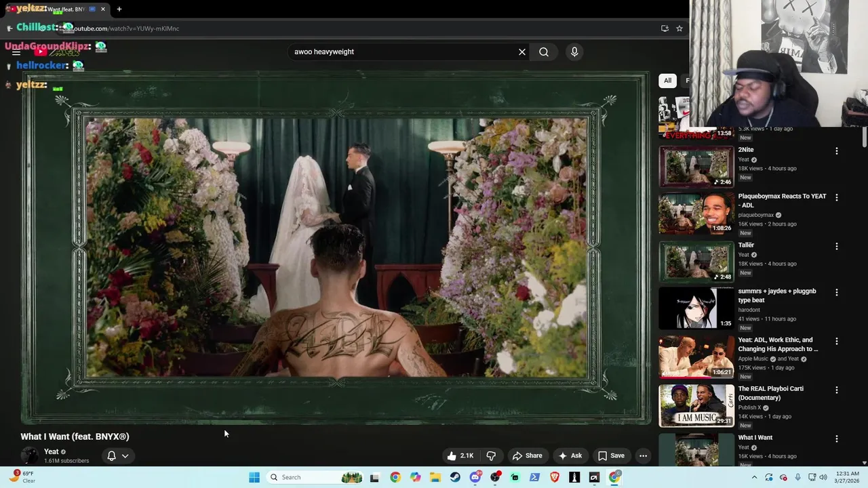This screenshot has width=868, height=488.
Task: Click the taskbar Search box
Action: pyautogui.click(x=316, y=477)
